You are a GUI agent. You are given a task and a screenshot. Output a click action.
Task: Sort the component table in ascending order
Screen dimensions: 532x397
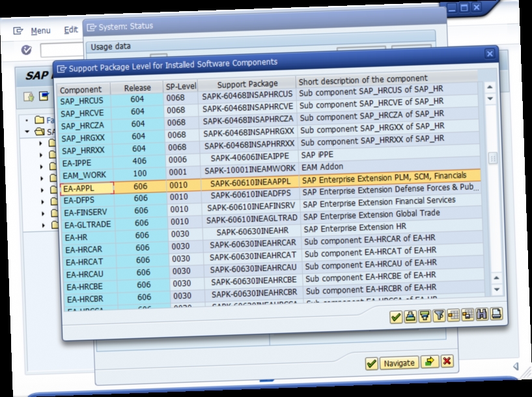tap(410, 317)
